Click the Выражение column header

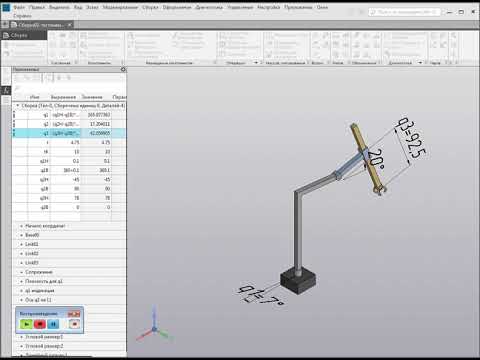63,97
